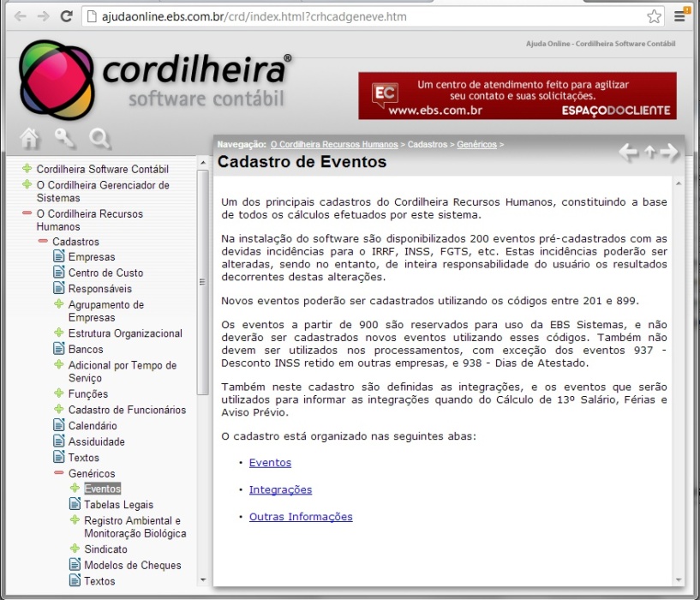Open the Assiduidade topic
The width and height of the screenshot is (700, 600).
pyautogui.click(x=97, y=441)
